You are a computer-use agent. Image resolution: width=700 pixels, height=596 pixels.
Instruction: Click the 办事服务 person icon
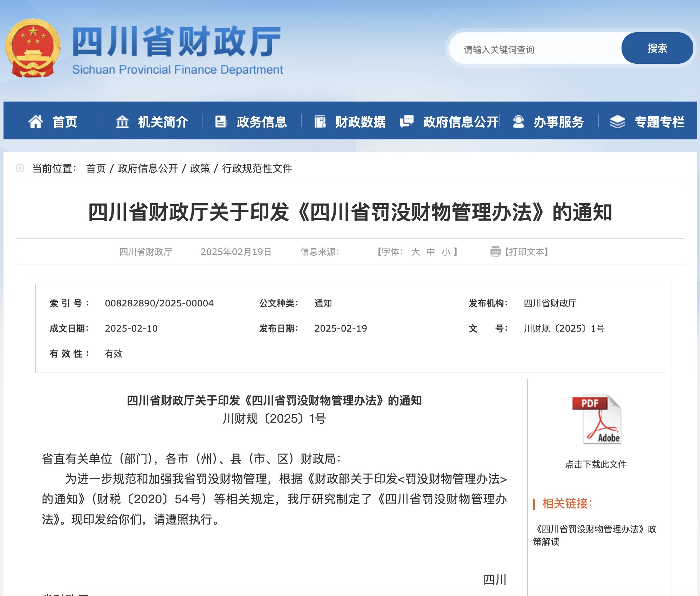pyautogui.click(x=518, y=122)
